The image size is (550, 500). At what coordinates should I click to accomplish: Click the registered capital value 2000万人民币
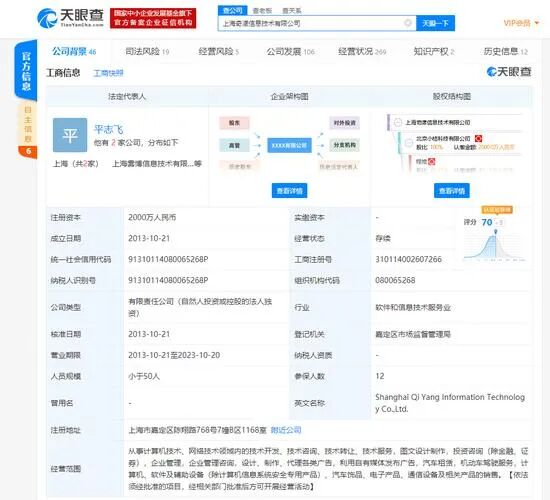click(x=152, y=218)
